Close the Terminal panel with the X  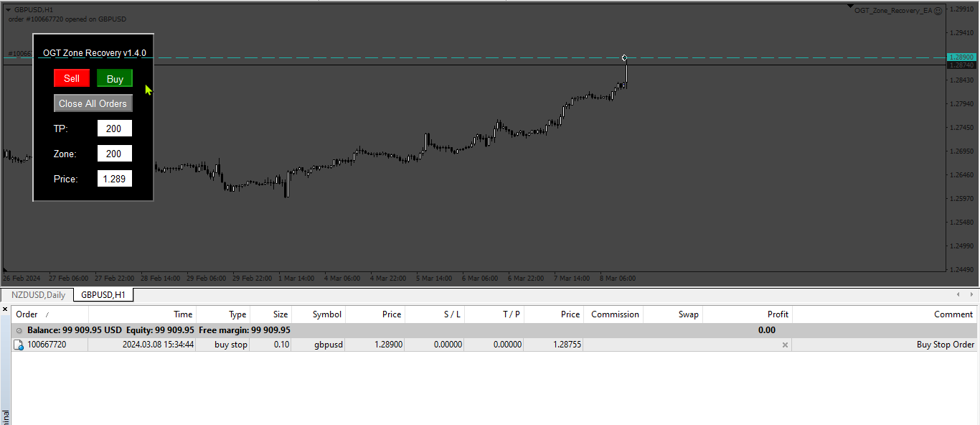click(x=5, y=309)
